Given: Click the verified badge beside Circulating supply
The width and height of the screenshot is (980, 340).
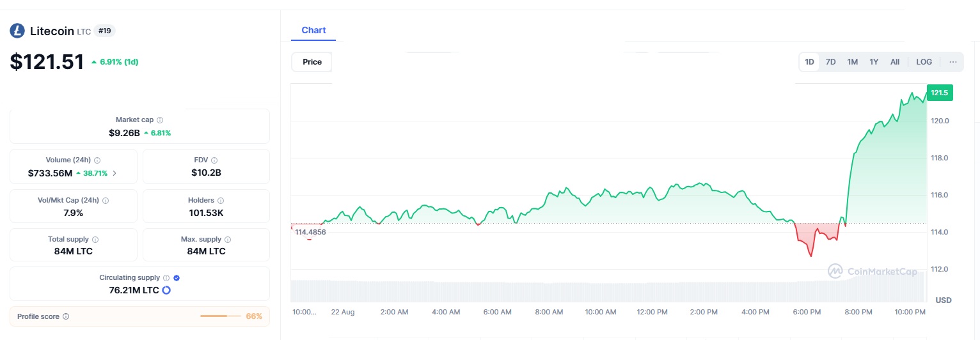Looking at the screenshot, I should click(x=177, y=278).
